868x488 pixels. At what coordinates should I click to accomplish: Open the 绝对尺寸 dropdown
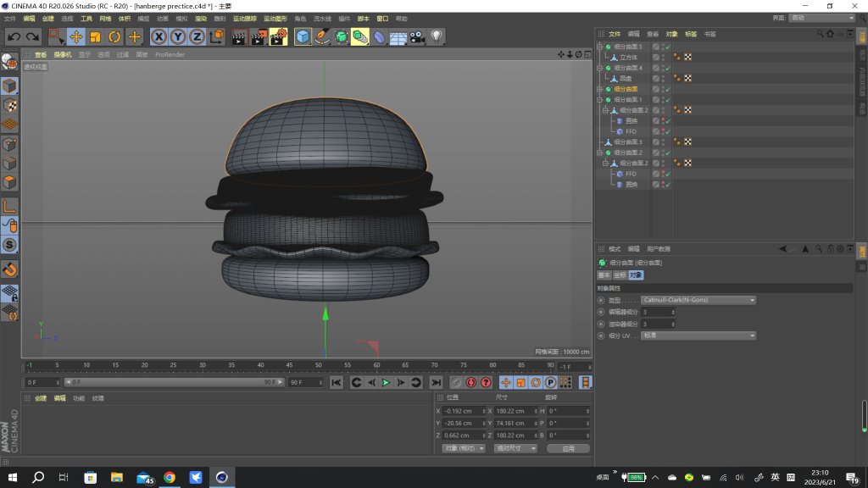click(x=515, y=449)
